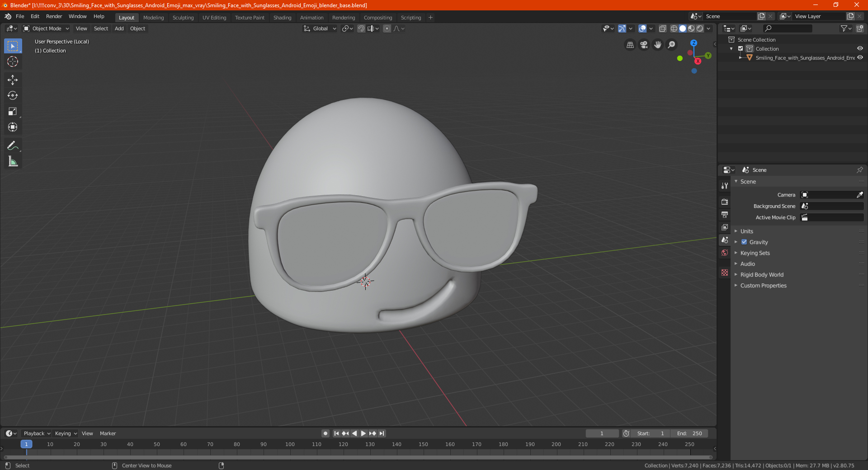Open the Render menu

pos(54,16)
